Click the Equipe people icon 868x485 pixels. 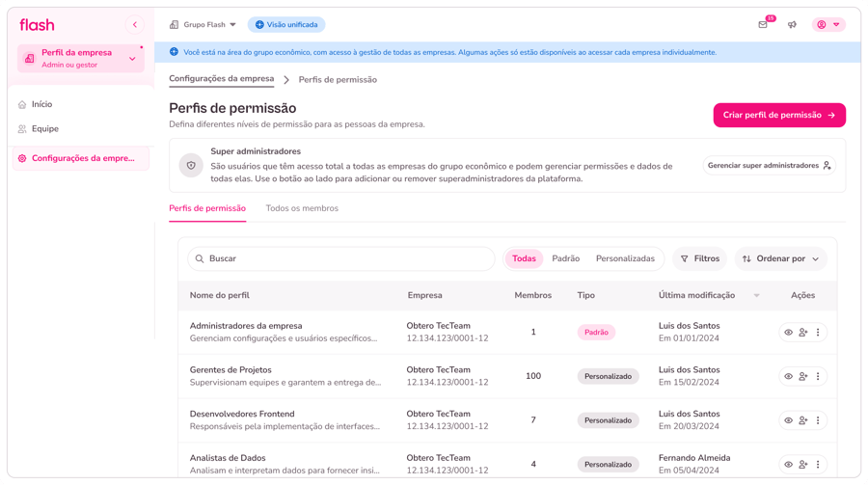click(22, 129)
